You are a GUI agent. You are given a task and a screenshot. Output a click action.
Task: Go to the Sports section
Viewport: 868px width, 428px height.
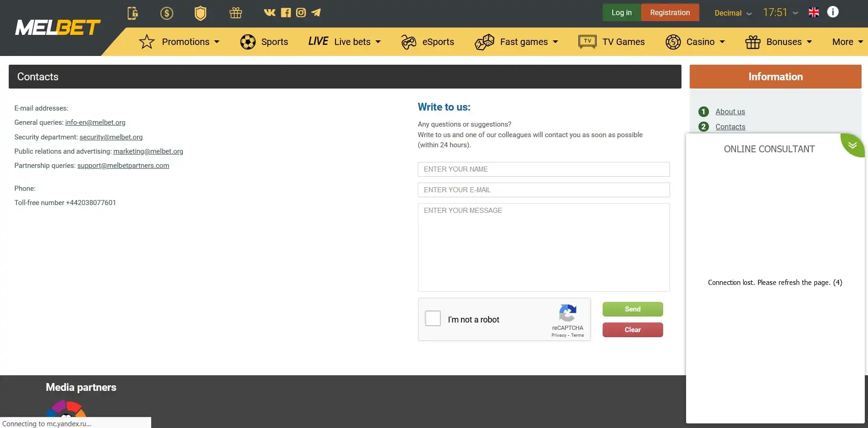(x=264, y=42)
